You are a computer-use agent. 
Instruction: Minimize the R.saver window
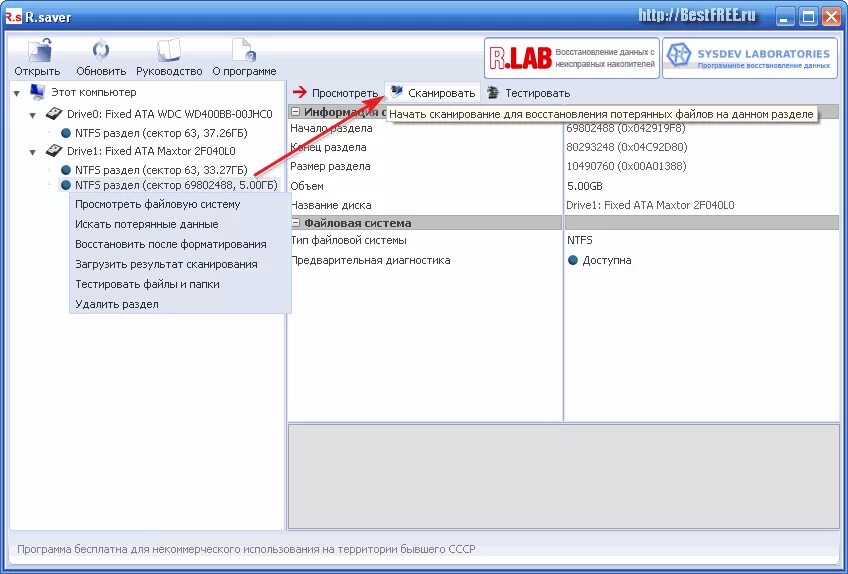tap(786, 17)
